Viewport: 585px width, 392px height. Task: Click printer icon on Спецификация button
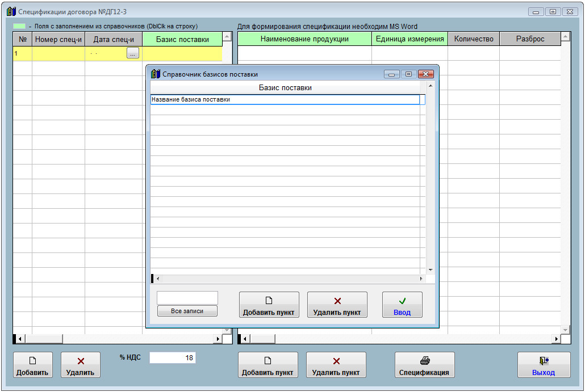(x=425, y=360)
